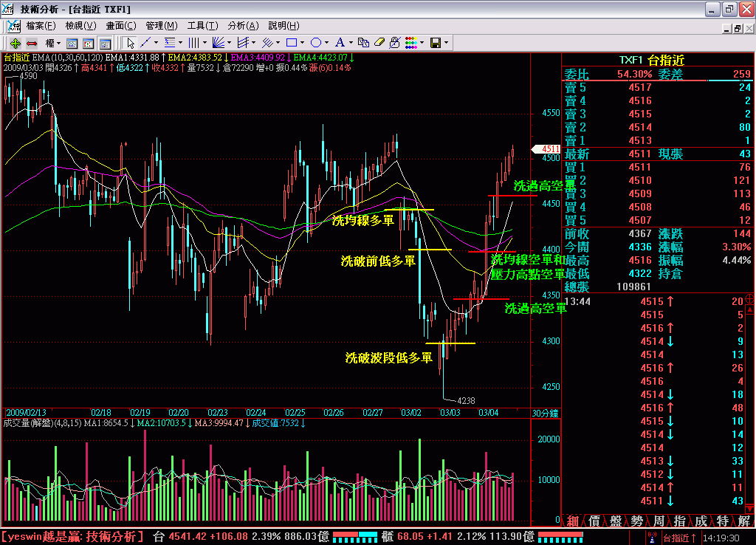Expand the pitchfork lines dropdown arrow
The image size is (756, 545).
click(x=278, y=44)
